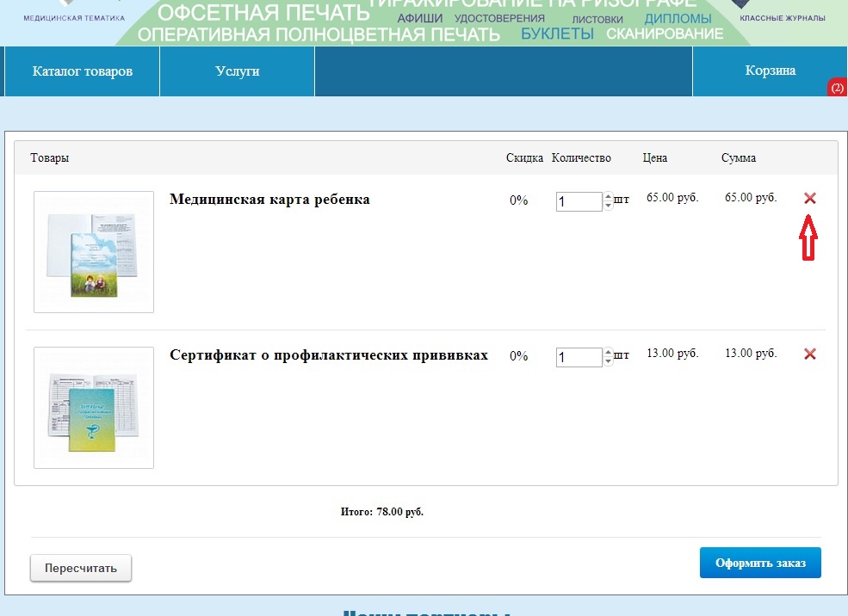Open the Каталог товаров menu
Image resolution: width=848 pixels, height=616 pixels.
coord(82,71)
